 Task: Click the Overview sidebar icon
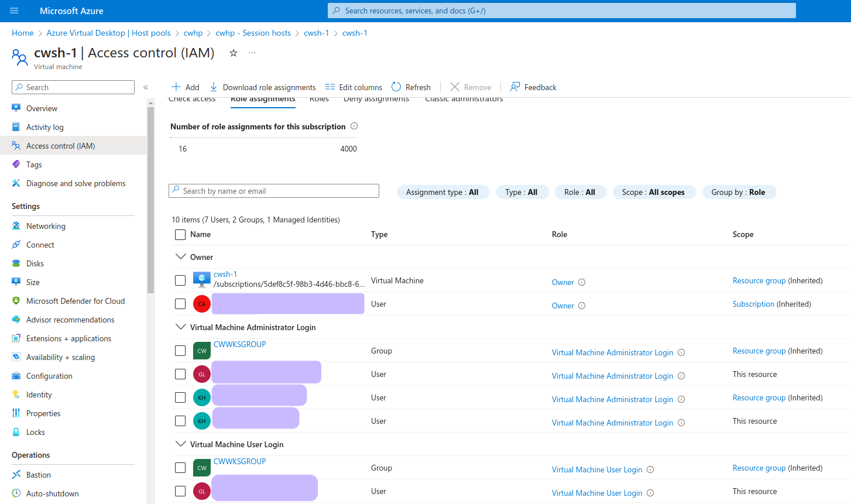(x=16, y=108)
